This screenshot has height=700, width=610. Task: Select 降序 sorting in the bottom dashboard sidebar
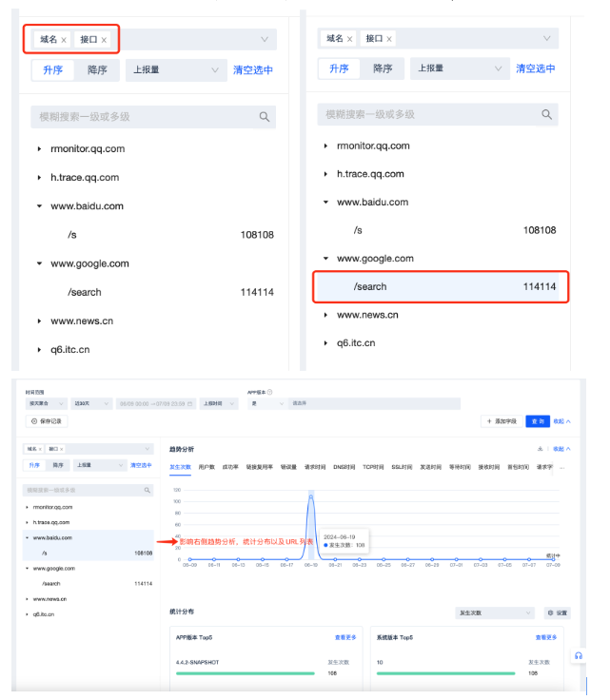pyautogui.click(x=58, y=465)
